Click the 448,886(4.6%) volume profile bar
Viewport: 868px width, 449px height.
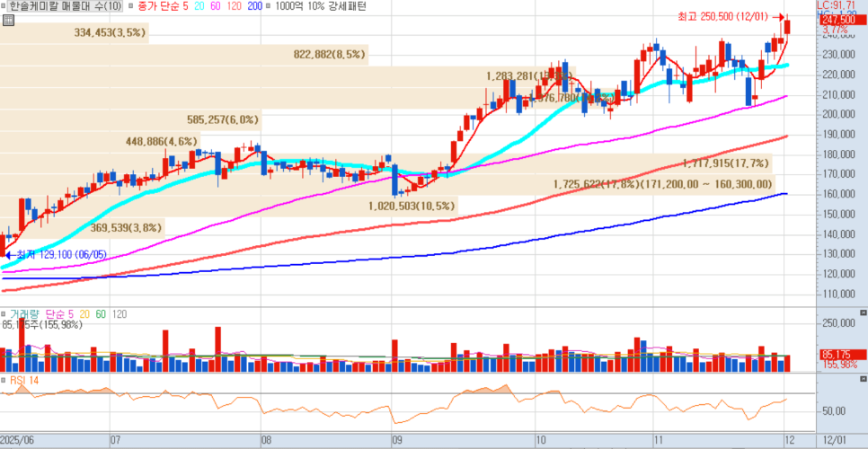click(101, 142)
